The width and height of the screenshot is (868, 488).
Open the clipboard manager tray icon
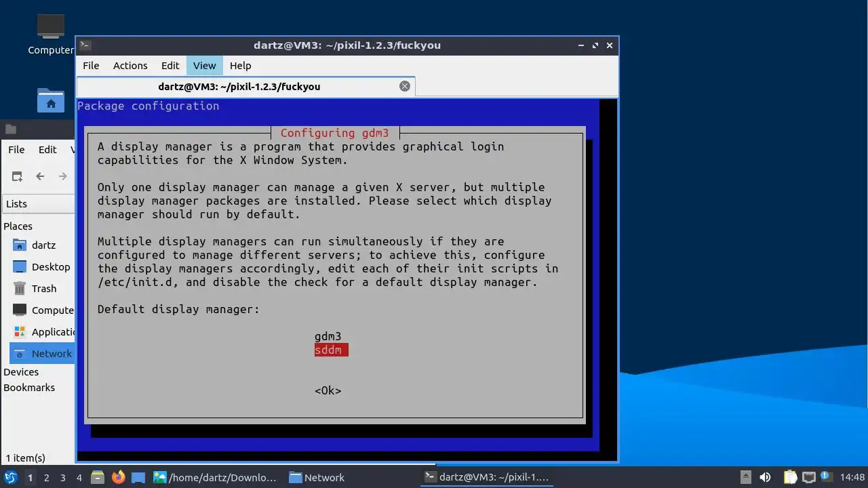coord(790,477)
